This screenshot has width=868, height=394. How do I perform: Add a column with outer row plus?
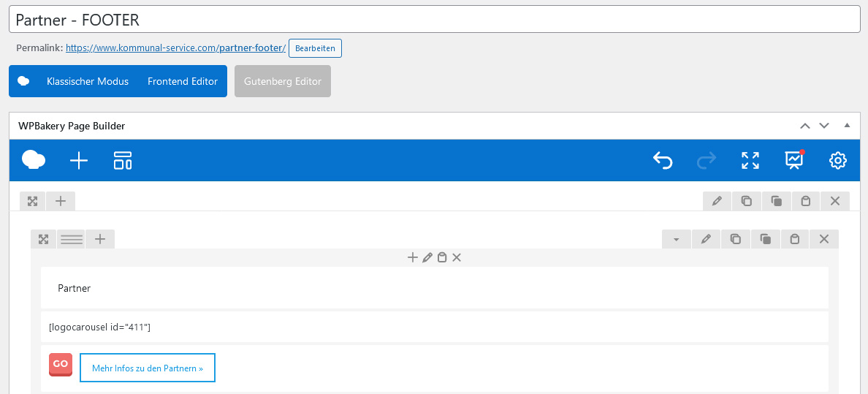click(x=61, y=201)
